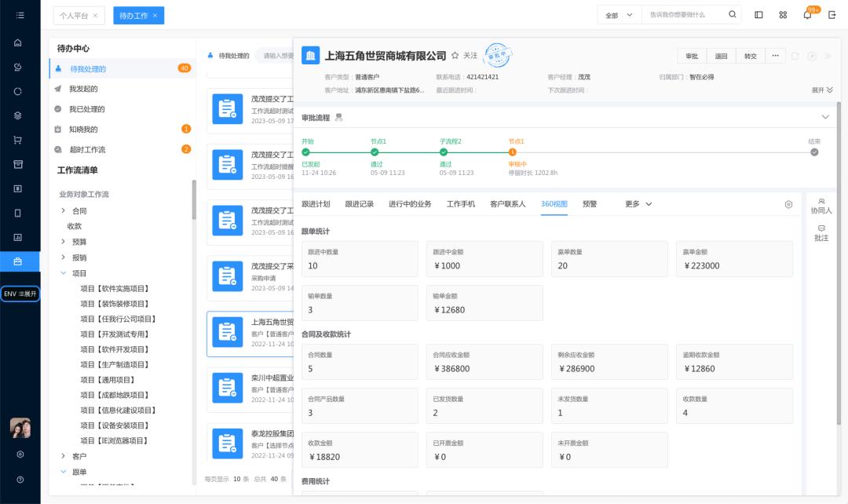Click the calendar icon in left sidebar
Screen dimensions: 848x504
(x=20, y=163)
